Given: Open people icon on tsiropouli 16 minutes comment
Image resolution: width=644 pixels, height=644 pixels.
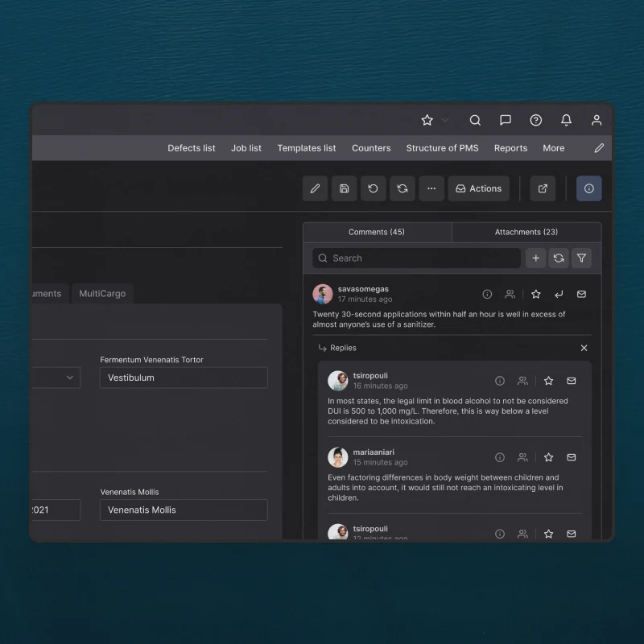Looking at the screenshot, I should pos(522,381).
